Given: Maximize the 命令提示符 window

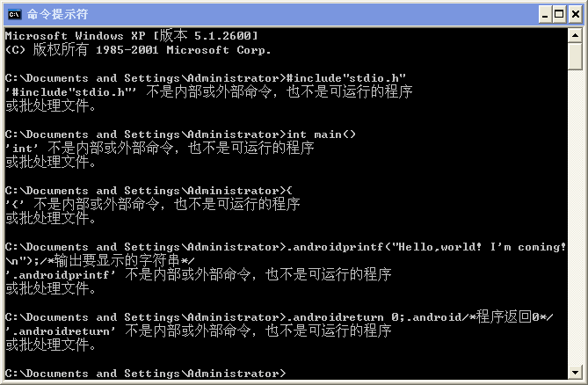Looking at the screenshot, I should pos(559,14).
